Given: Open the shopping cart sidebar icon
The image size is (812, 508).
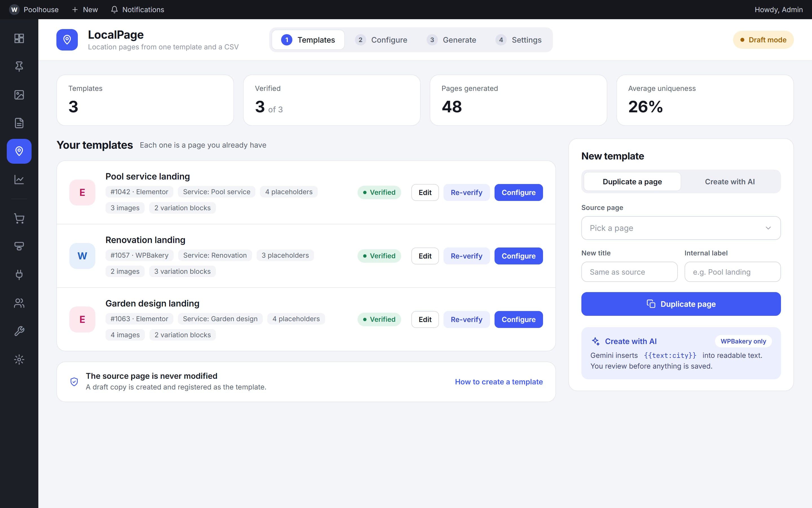Looking at the screenshot, I should click(x=19, y=218).
